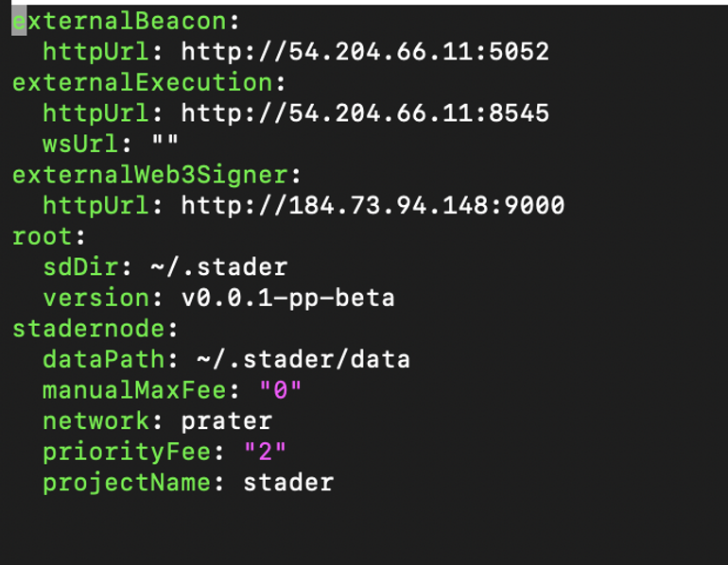Screen dimensions: 728x565
Task: Click the priorityFee "2" value
Action: pyautogui.click(x=265, y=452)
